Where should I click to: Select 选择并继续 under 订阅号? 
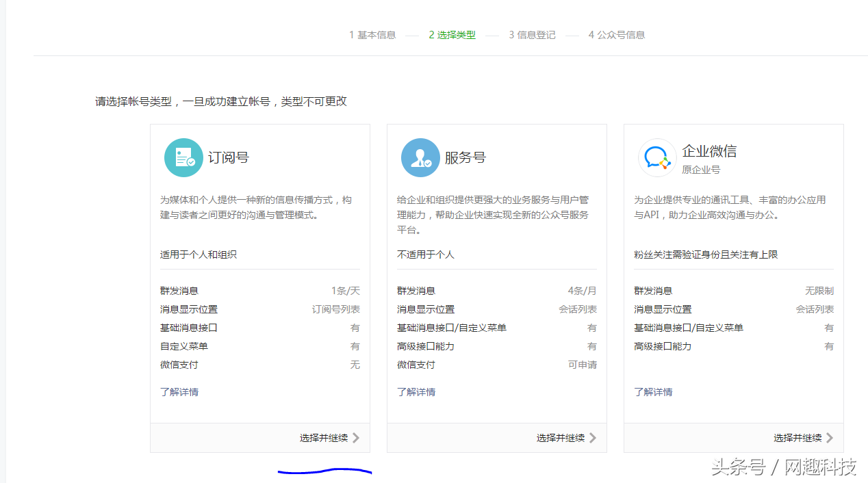click(324, 438)
